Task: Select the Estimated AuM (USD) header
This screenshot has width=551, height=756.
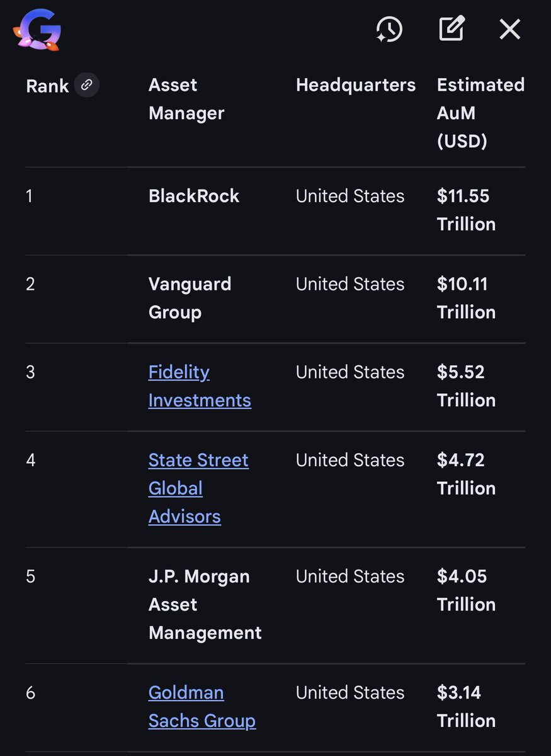Action: (x=480, y=113)
